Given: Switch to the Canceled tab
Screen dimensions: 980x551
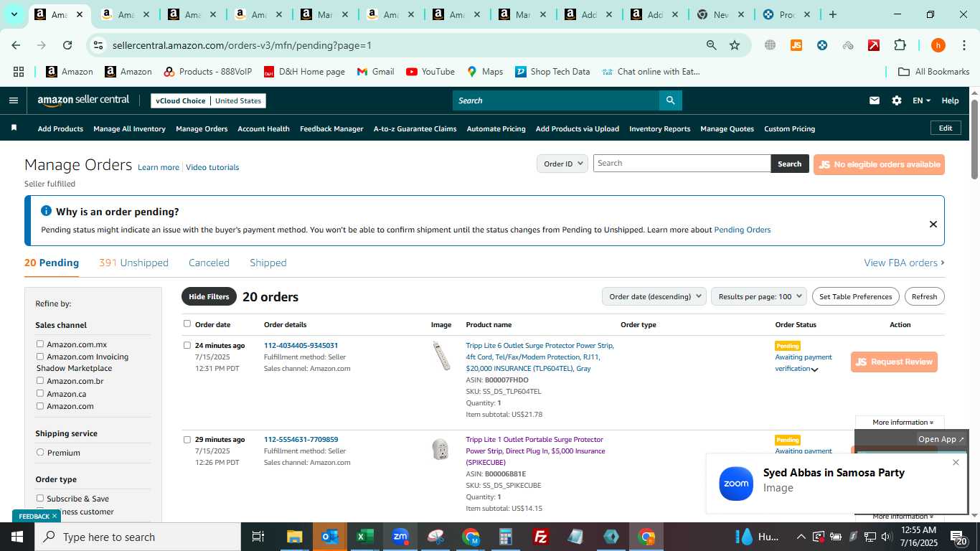Looking at the screenshot, I should point(209,263).
